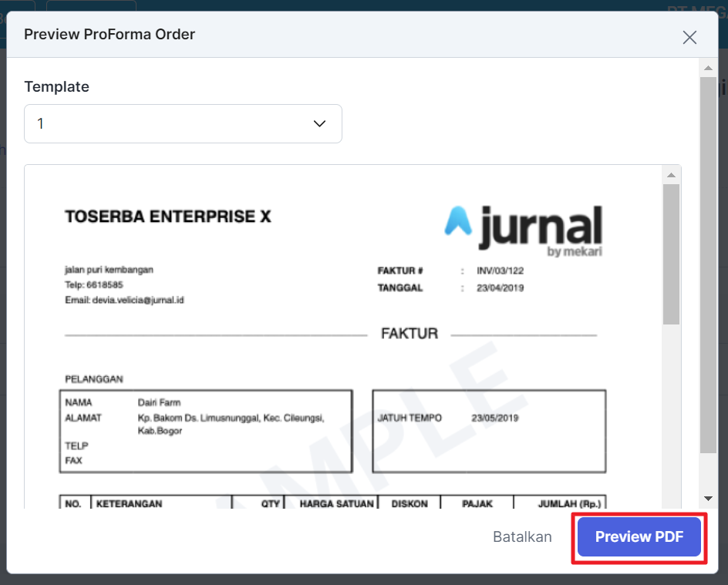Click the DISKON column header

click(x=410, y=504)
